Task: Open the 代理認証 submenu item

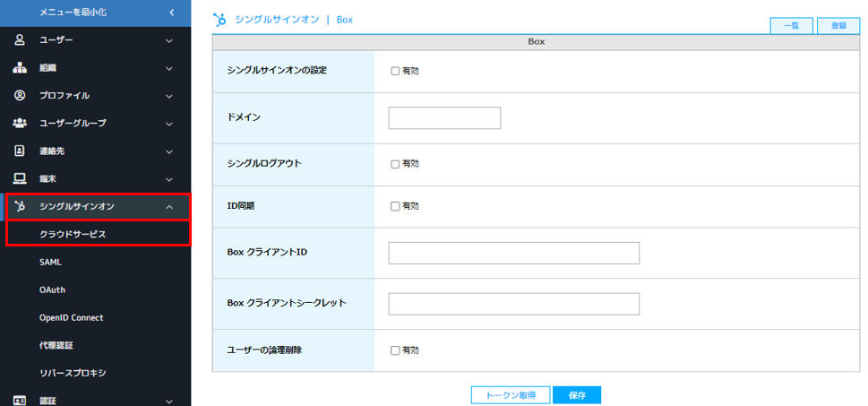Action: (56, 346)
